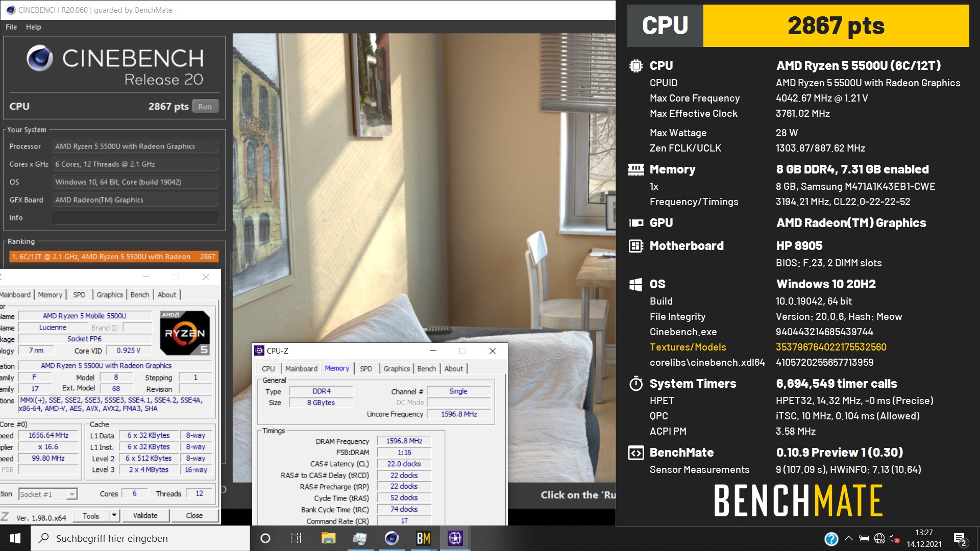
Task: Switch to About tab in left CPU-Z window
Action: click(167, 295)
